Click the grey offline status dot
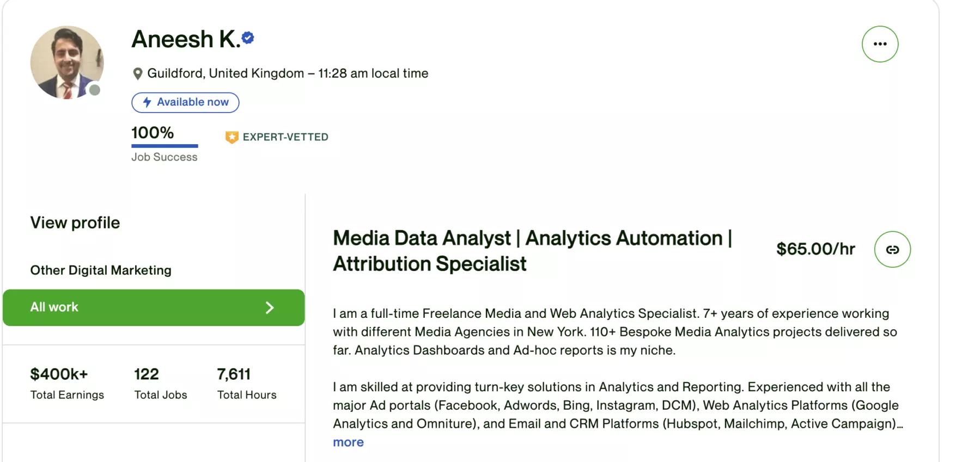 [x=95, y=90]
